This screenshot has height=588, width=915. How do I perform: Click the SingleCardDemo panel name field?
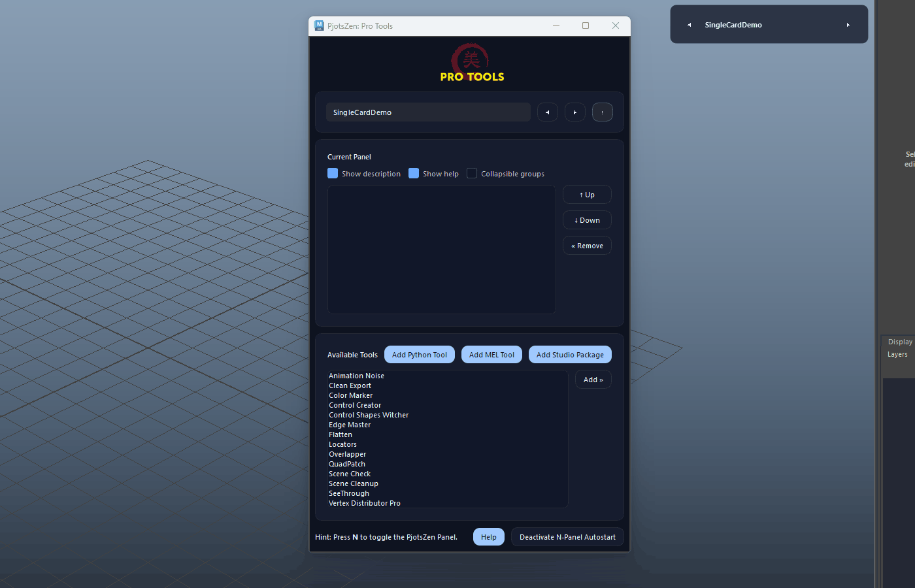point(428,112)
